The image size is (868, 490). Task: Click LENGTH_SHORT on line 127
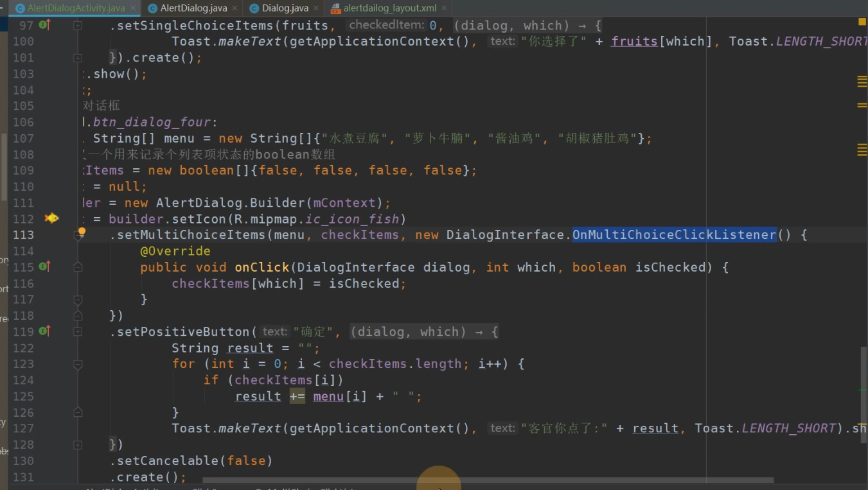[789, 429]
